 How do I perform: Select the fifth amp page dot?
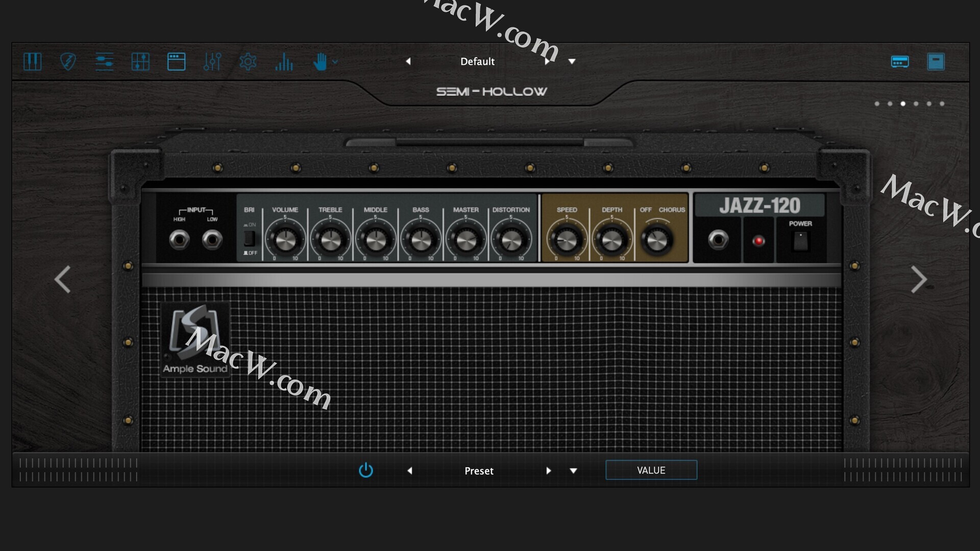(x=929, y=104)
